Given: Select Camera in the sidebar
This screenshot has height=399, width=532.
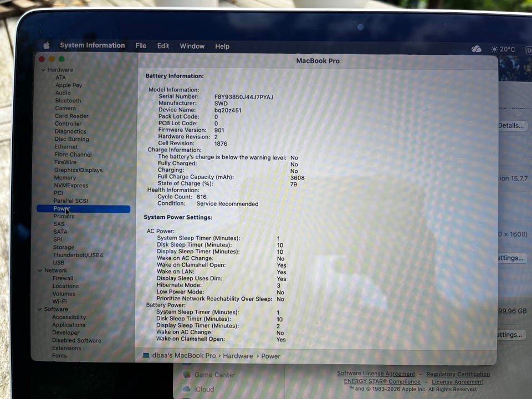Looking at the screenshot, I should pyautogui.click(x=65, y=108).
